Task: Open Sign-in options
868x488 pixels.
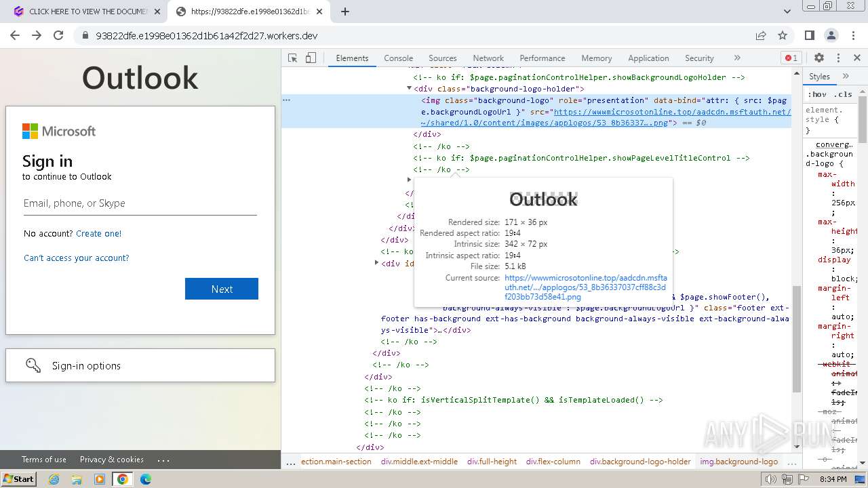Action: (140, 365)
